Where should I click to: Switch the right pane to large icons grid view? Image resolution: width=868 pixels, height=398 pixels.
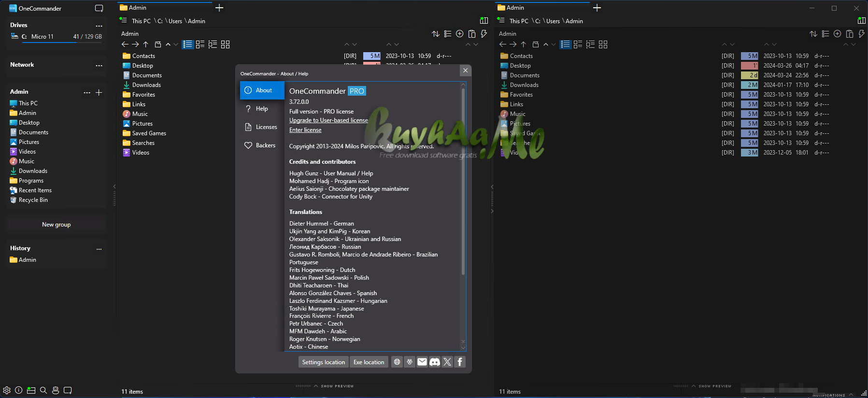pyautogui.click(x=603, y=44)
